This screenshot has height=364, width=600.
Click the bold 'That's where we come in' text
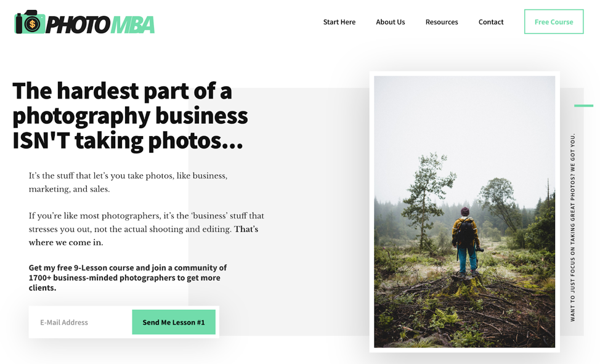(x=144, y=236)
